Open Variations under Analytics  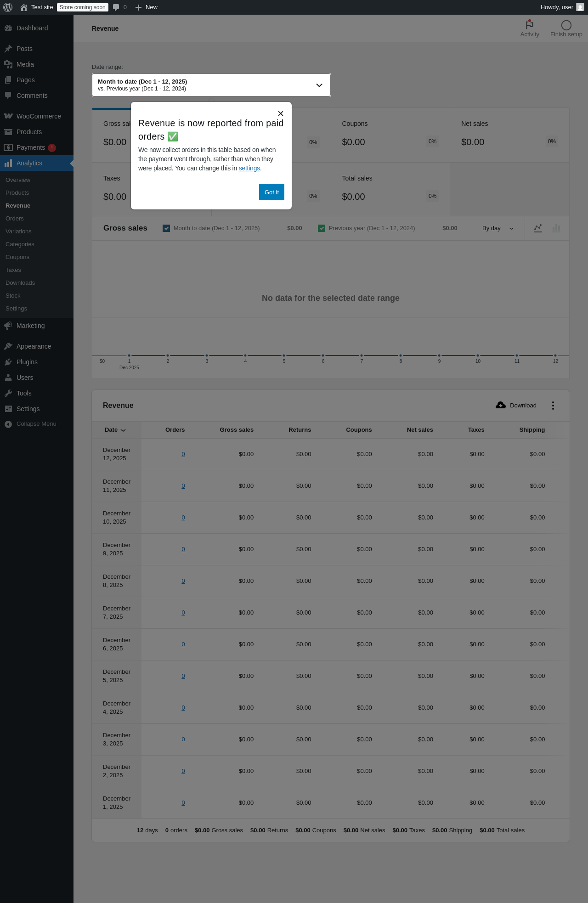18,231
